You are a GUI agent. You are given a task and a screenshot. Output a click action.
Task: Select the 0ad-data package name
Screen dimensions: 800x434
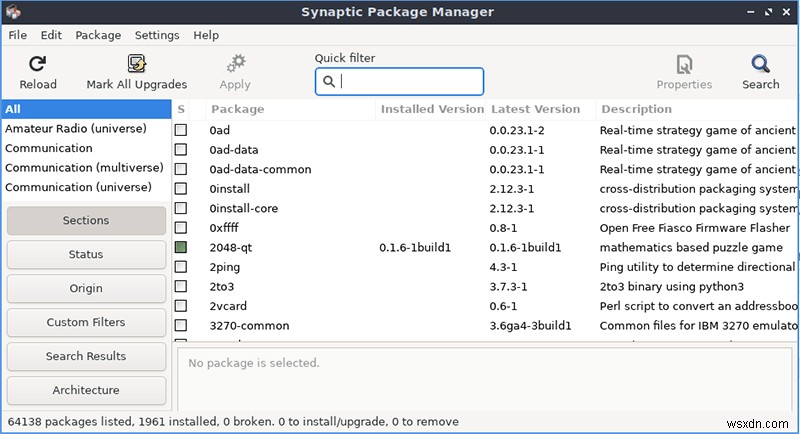click(x=234, y=150)
